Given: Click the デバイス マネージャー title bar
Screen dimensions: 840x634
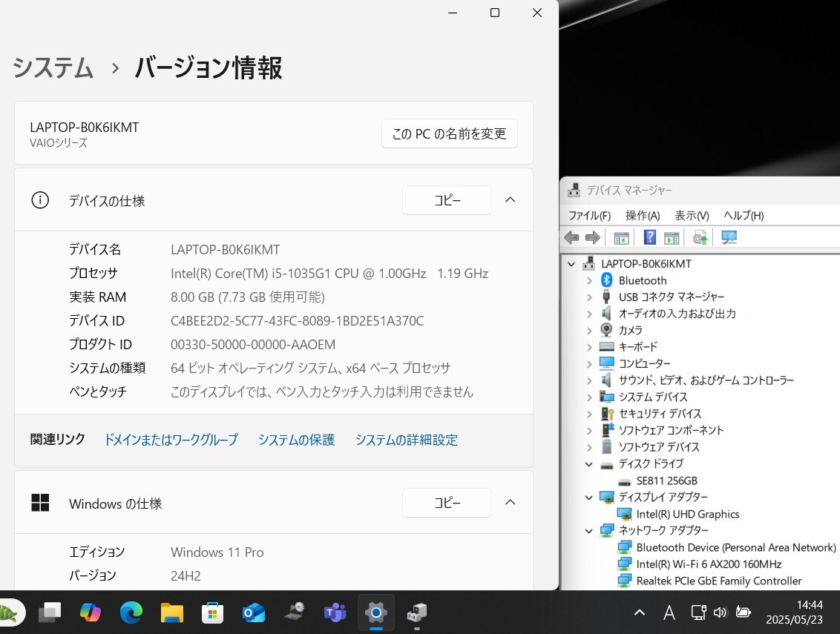Looking at the screenshot, I should pyautogui.click(x=700, y=190).
